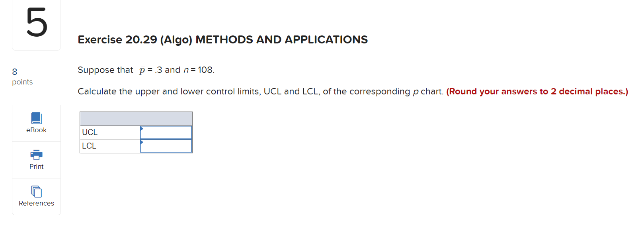Screen dimensions: 644x239
Task: Select the UCL row label cell
Action: point(109,132)
